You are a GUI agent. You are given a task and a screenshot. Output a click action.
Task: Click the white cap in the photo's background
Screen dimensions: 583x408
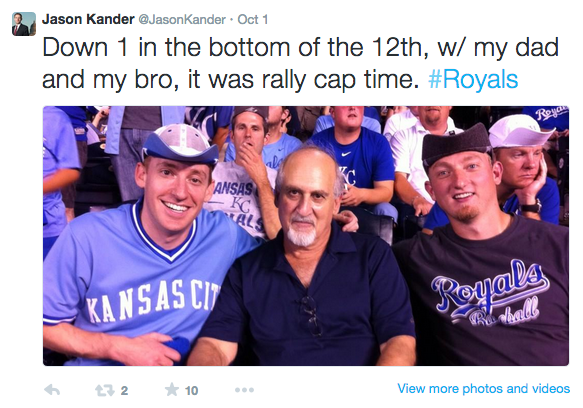point(519,131)
